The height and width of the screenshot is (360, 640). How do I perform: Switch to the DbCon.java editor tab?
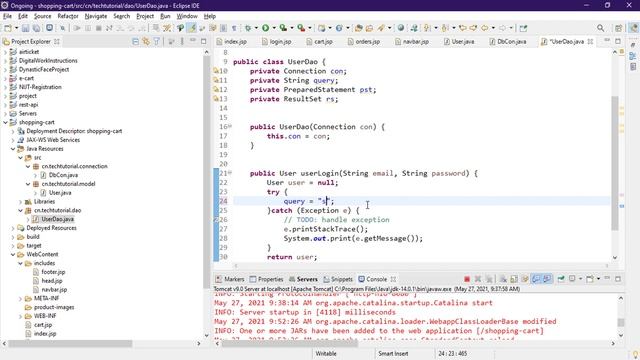click(x=508, y=42)
